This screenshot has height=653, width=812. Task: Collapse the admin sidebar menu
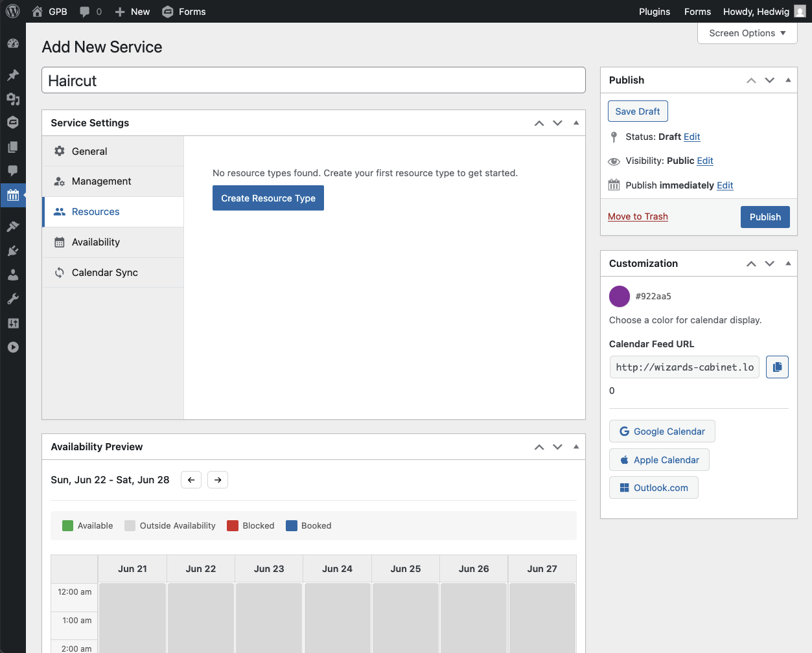pos(13,347)
